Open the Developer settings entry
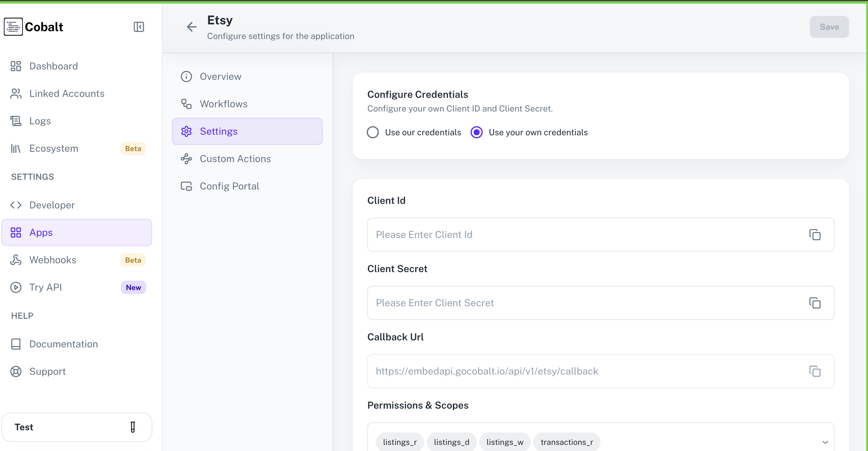The width and height of the screenshot is (868, 451). [x=16, y=204]
